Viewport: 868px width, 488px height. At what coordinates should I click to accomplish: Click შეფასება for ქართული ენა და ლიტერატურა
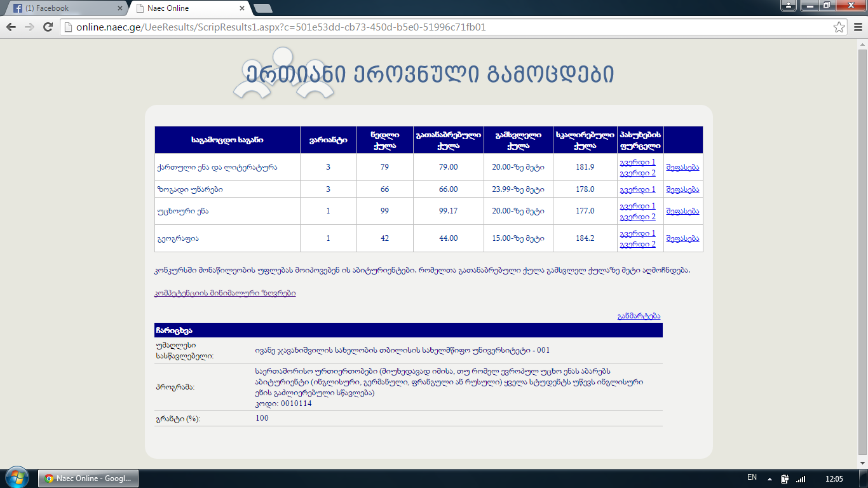[682, 167]
